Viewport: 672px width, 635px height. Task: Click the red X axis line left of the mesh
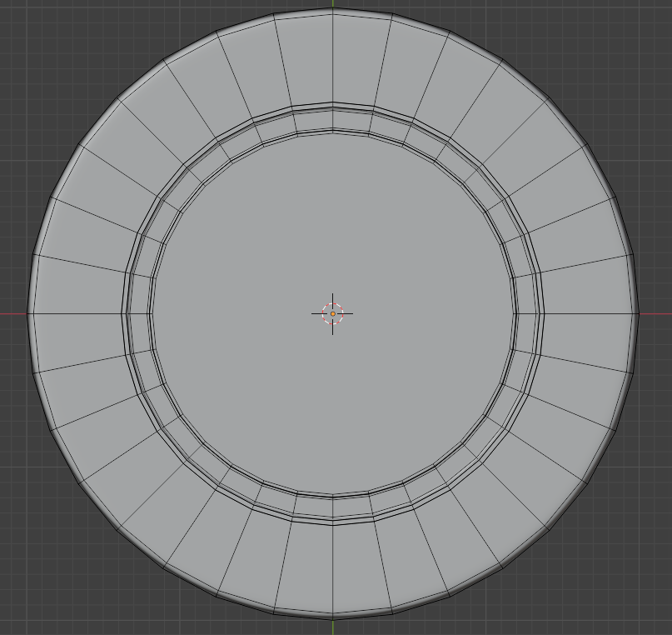point(12,314)
